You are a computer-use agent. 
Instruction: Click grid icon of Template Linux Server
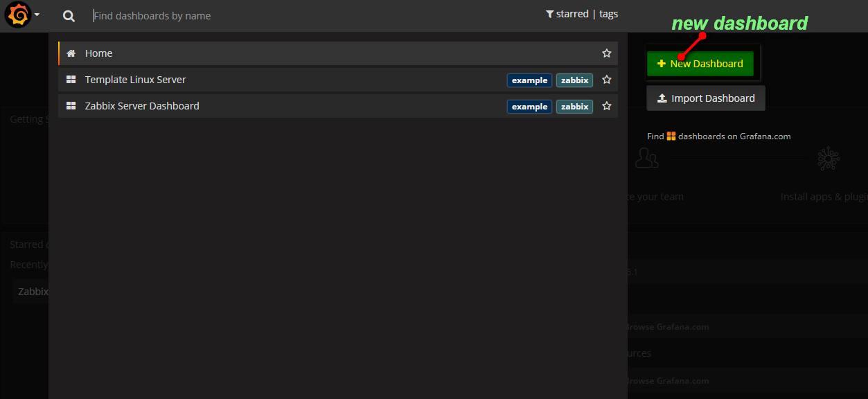(x=71, y=80)
